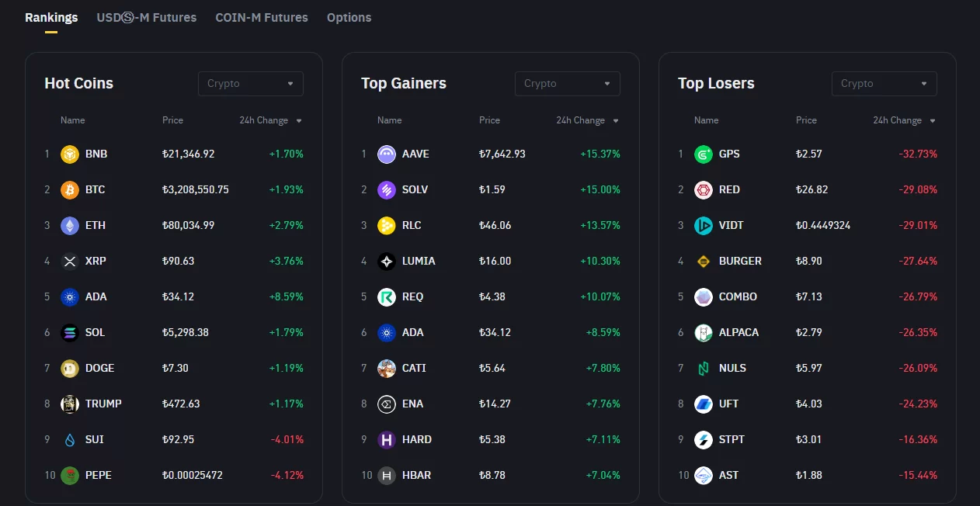The image size is (980, 506).
Task: Click the VIDT coin icon
Action: 704,225
